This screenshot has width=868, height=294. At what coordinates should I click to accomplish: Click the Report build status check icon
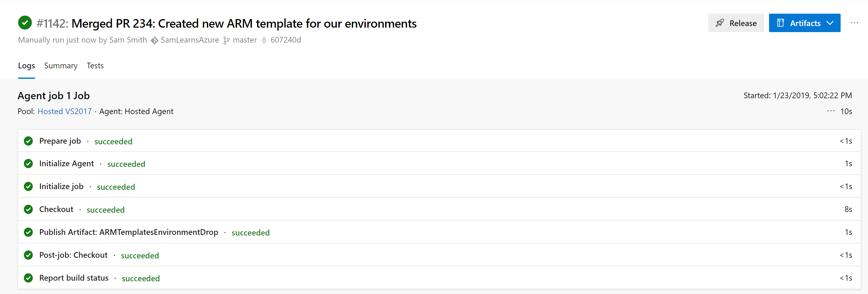click(28, 278)
